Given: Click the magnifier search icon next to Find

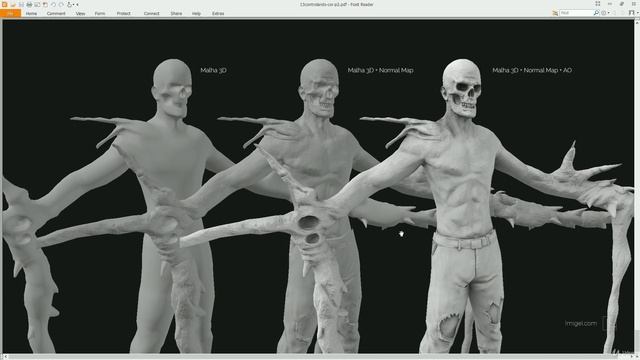Looking at the screenshot, I should [x=596, y=13].
